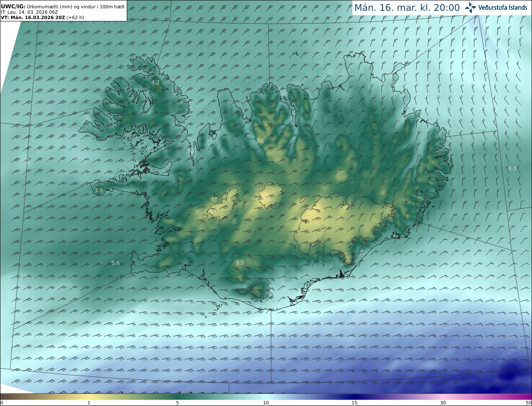532x406 pixels.
Task: Click the color scale tick label '30'
Action: pyautogui.click(x=443, y=403)
